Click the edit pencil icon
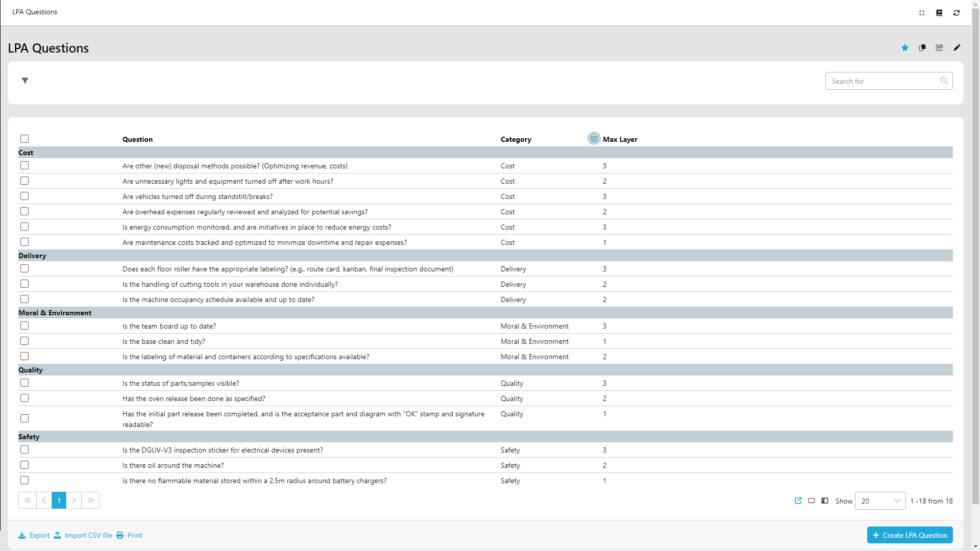 point(957,47)
